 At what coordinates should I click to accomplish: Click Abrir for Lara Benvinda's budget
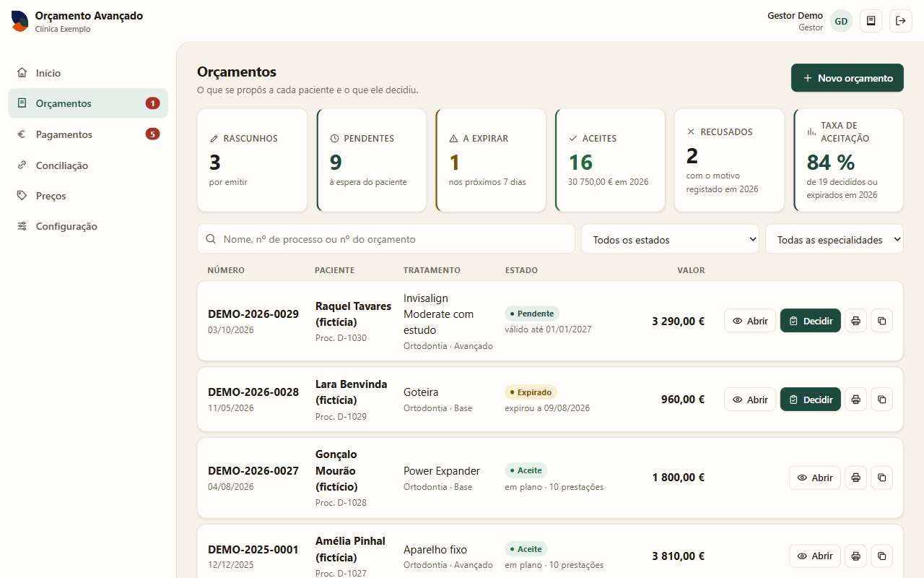750,400
